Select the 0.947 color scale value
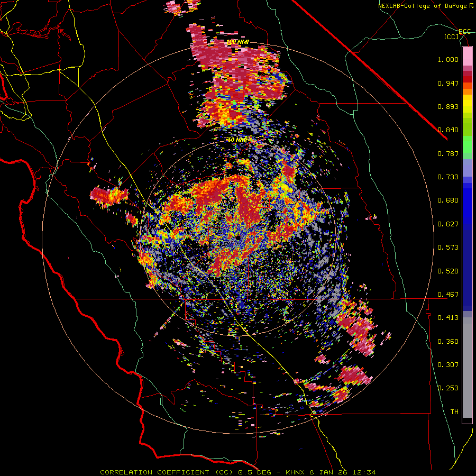The image size is (476, 476). 448,83
